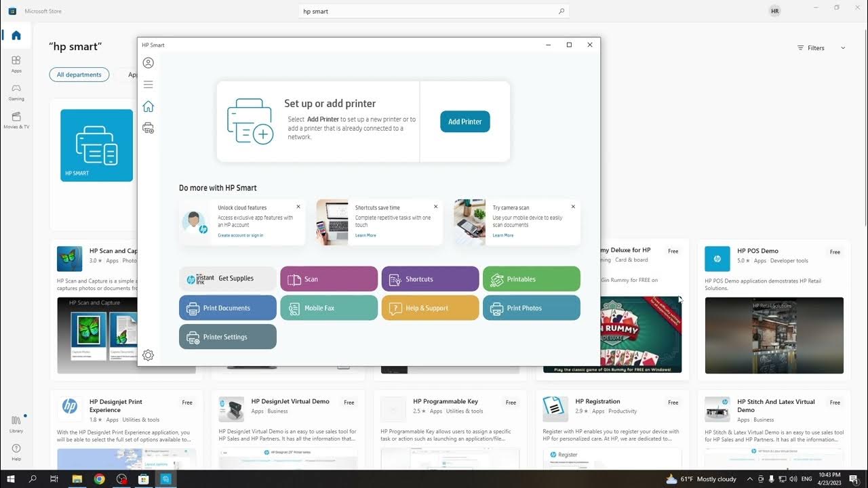Image resolution: width=868 pixels, height=488 pixels.
Task: Dismiss the Try camera scan card
Action: pos(573,207)
